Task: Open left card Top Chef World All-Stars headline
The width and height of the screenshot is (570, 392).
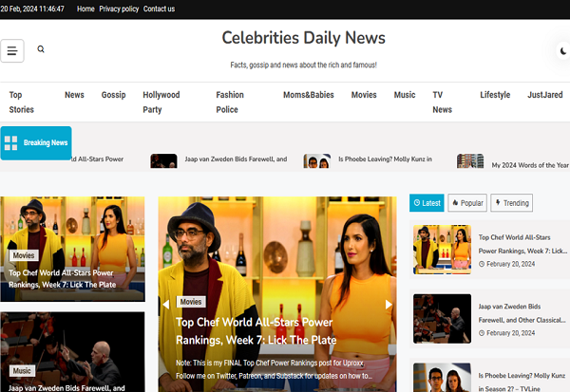Action: 62,279
